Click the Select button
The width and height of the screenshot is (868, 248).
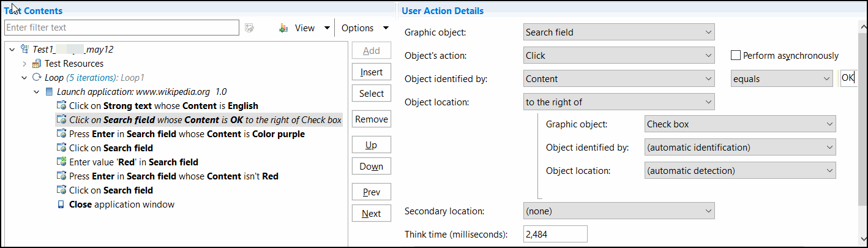(372, 94)
